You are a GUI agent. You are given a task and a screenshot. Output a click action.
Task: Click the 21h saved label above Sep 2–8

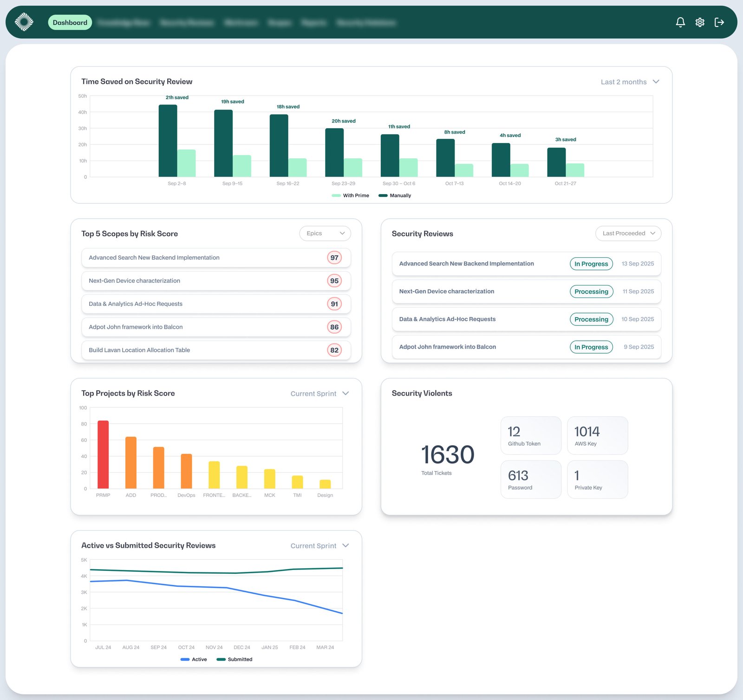click(x=177, y=97)
